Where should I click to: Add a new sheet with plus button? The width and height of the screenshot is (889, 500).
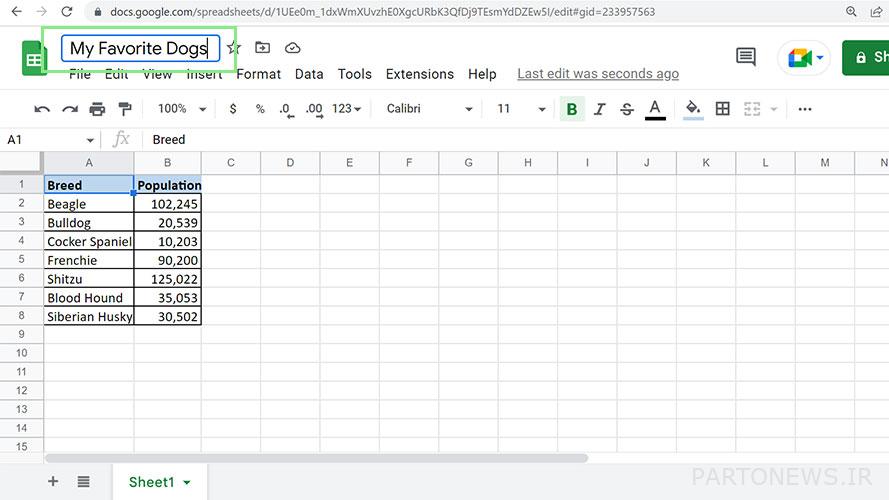(53, 482)
